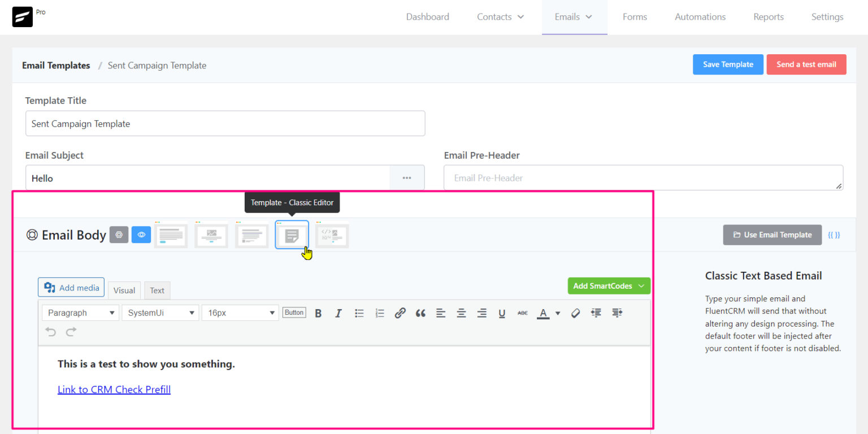Open the text color picker swatch

543,313
